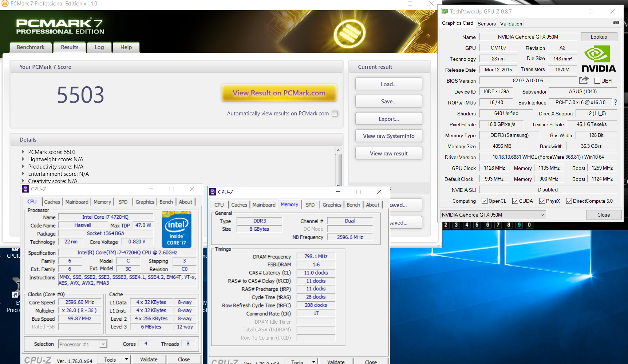Enable the UEFI checkbox in GPU-Z
This screenshot has height=364, width=628.
(597, 81)
